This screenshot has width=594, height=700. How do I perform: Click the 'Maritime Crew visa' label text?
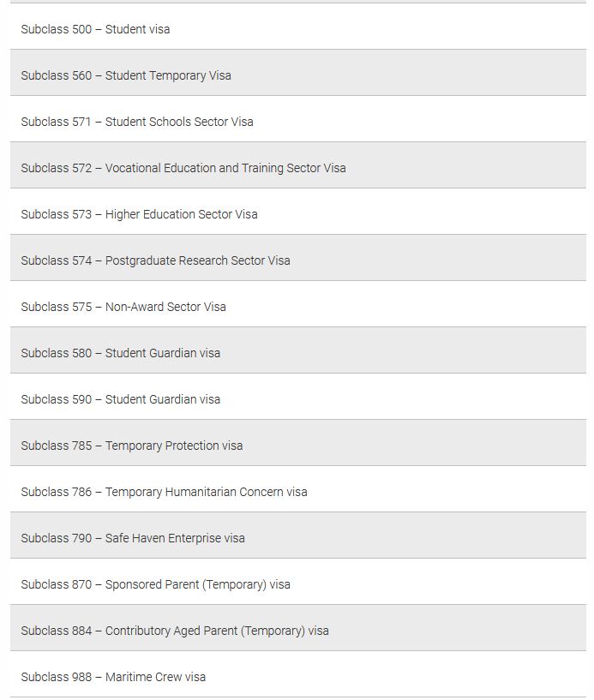(x=155, y=677)
